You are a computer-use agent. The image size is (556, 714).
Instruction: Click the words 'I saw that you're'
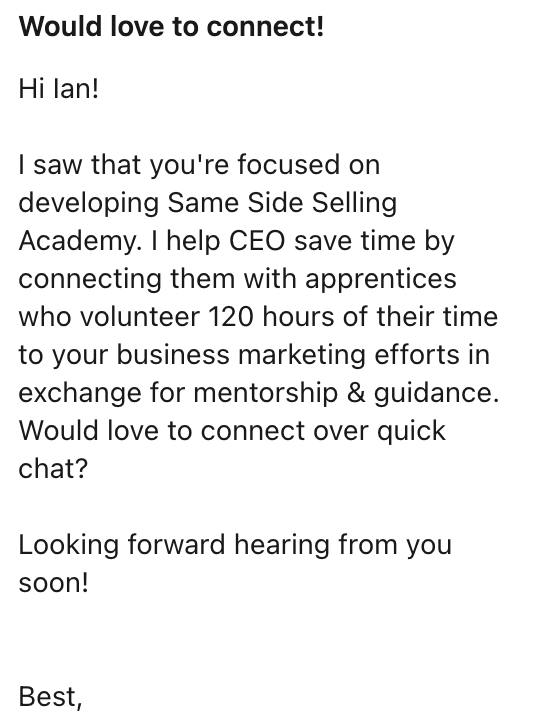(123, 165)
